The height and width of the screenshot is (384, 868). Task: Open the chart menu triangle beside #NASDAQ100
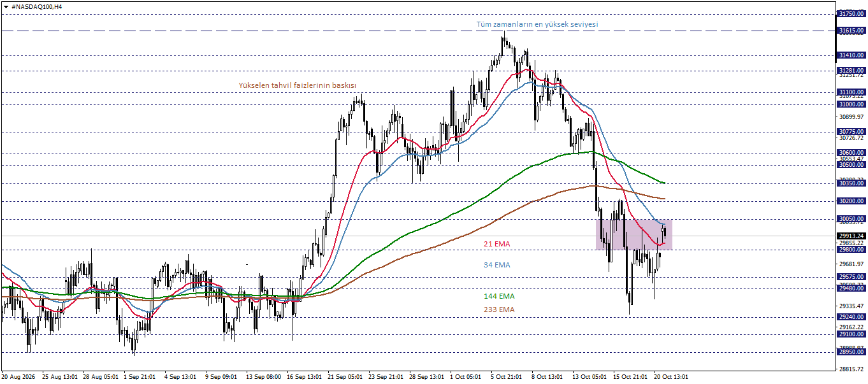[x=6, y=6]
